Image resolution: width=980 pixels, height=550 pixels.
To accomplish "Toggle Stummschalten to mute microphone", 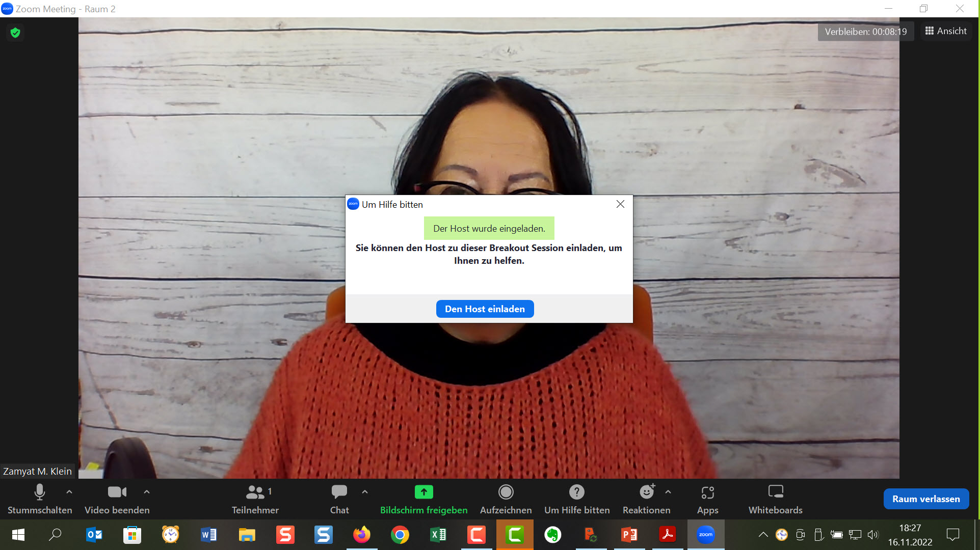I will pyautogui.click(x=40, y=498).
